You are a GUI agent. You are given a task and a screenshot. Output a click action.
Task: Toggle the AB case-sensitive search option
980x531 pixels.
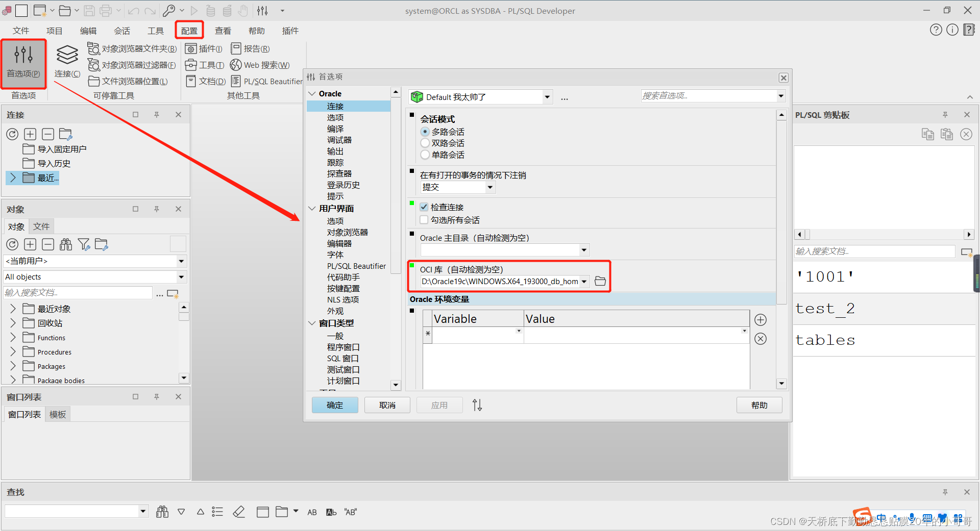point(312,512)
